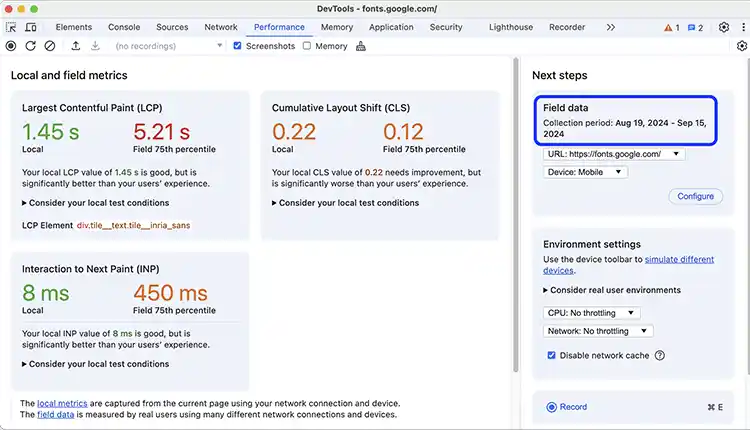Click the help icon beside Disable network cache
This screenshot has height=430, width=750.
[x=660, y=355]
